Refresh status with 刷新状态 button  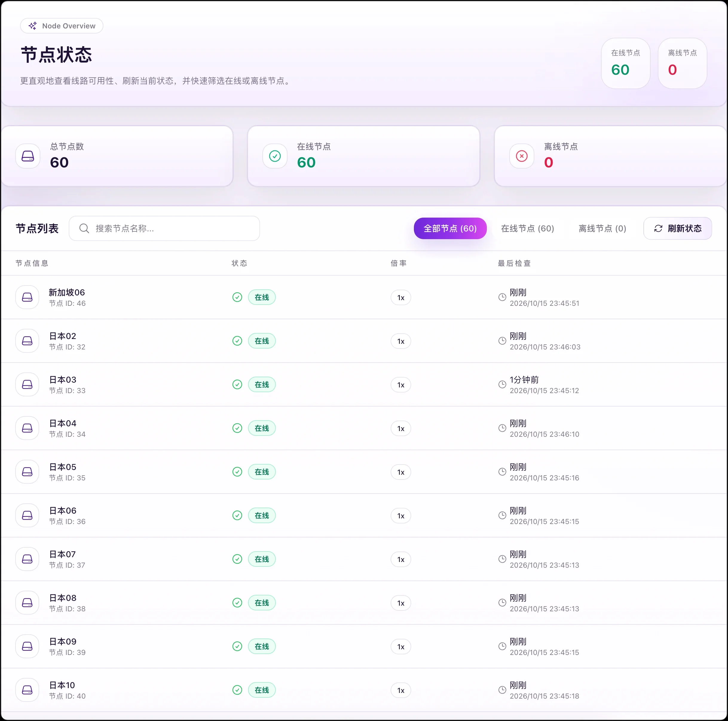coord(678,228)
